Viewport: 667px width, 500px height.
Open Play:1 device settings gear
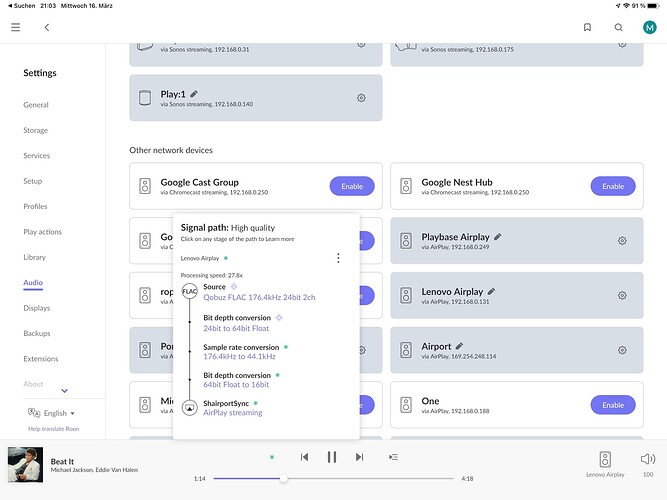coord(361,98)
